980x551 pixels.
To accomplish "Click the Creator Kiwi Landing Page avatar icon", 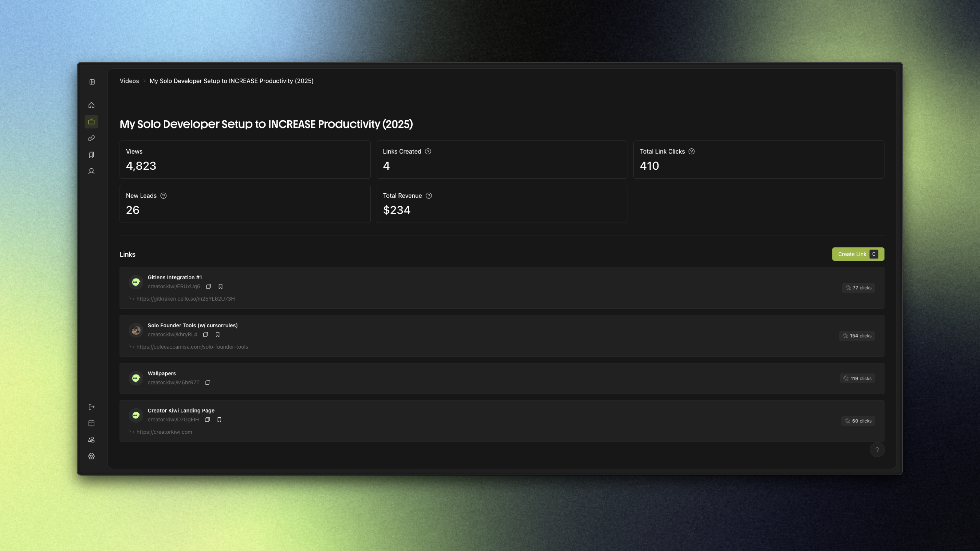I will tap(136, 415).
